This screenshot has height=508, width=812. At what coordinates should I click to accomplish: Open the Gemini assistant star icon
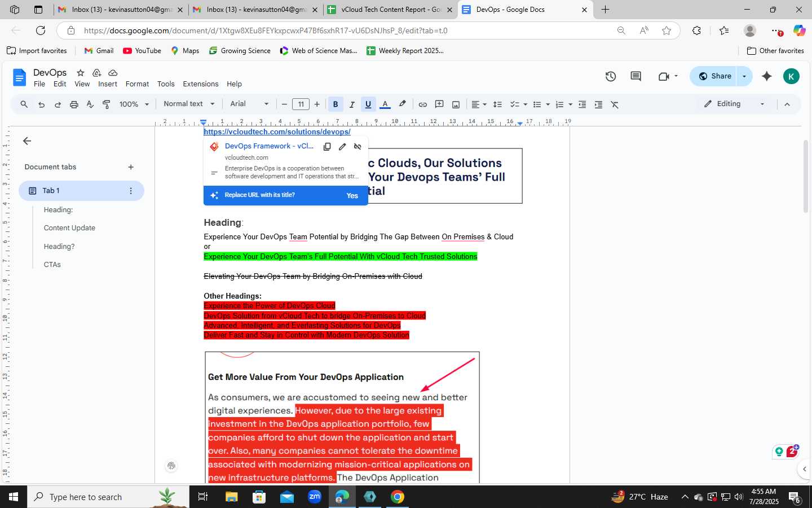(767, 76)
